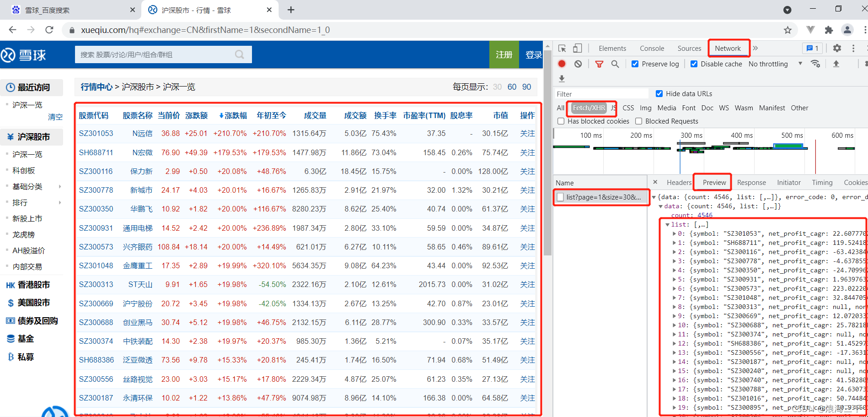The image size is (868, 417).
Task: Expand the 基础分类 sidebar submenu
Action: [x=60, y=186]
